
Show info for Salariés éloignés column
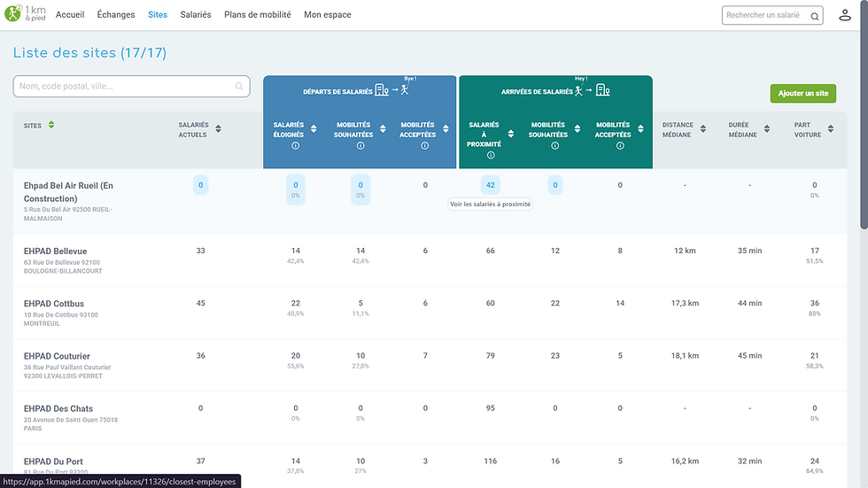coord(296,145)
